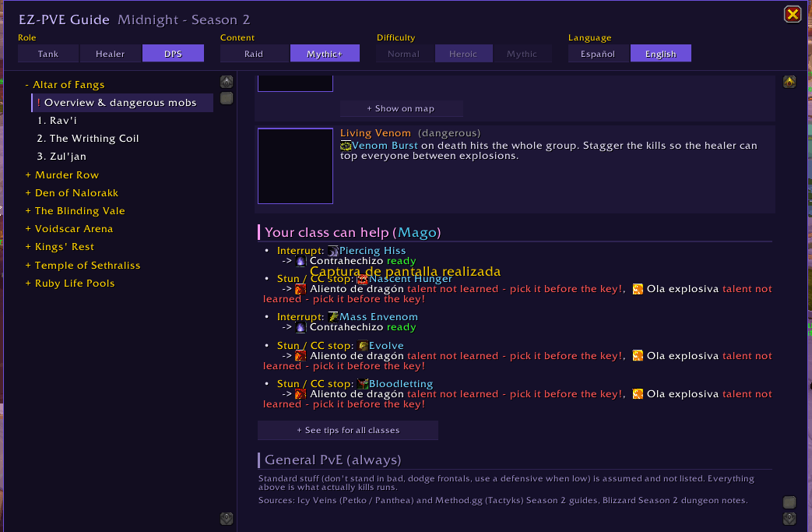The image size is (812, 532).
Task: Open the Mass Envenom spell link
Action: pyautogui.click(x=378, y=317)
